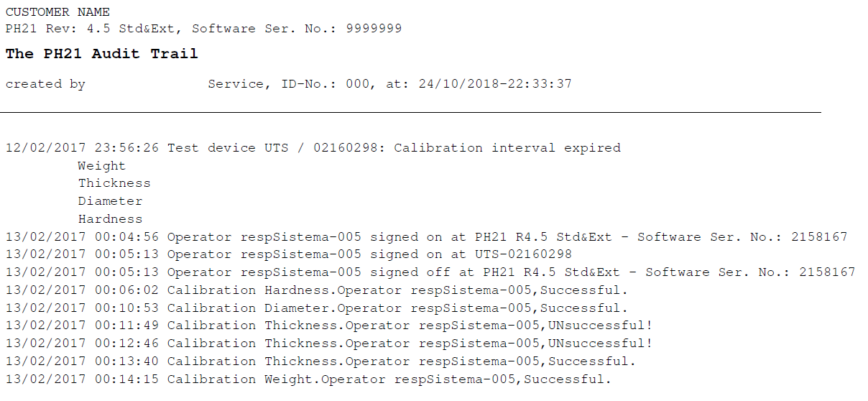The width and height of the screenshot is (868, 401).
Task: Click the "The PH21 Audit Trail" heading
Action: pos(101,54)
